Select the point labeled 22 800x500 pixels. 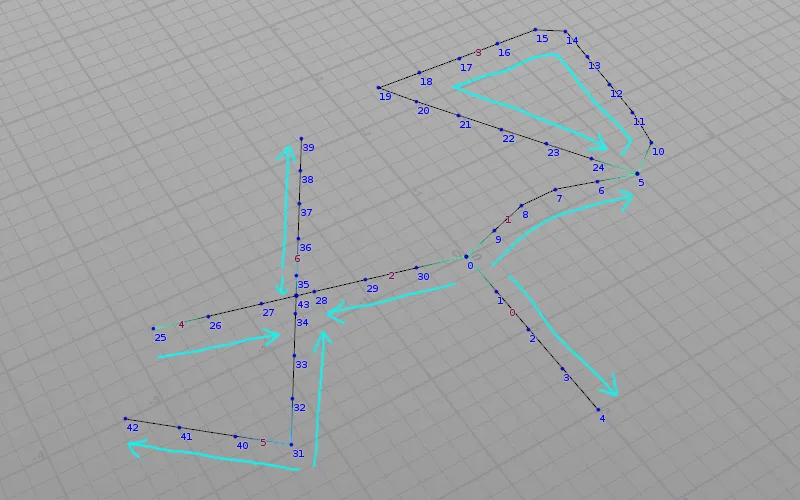502,130
